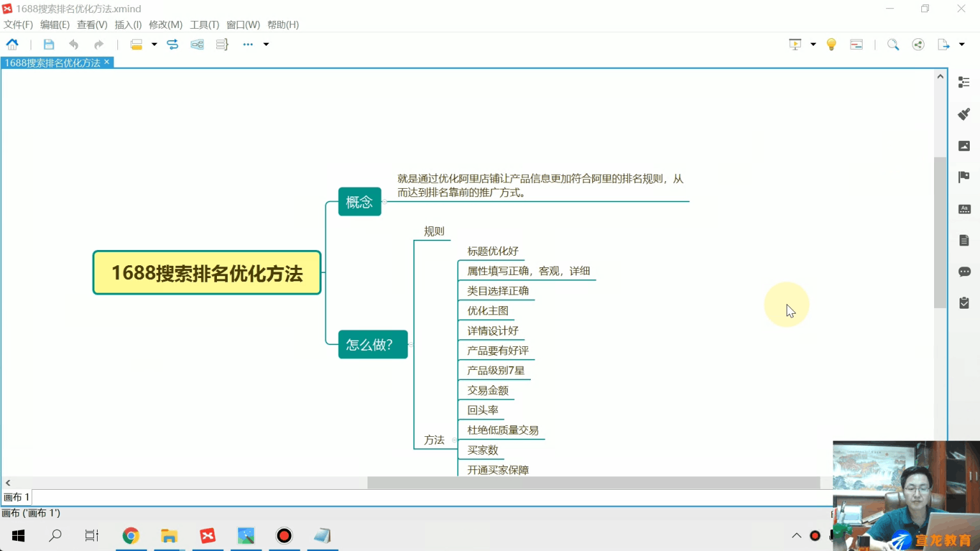Open the Comments panel with speech bubble
Screen dimensions: 980x551
(x=964, y=271)
